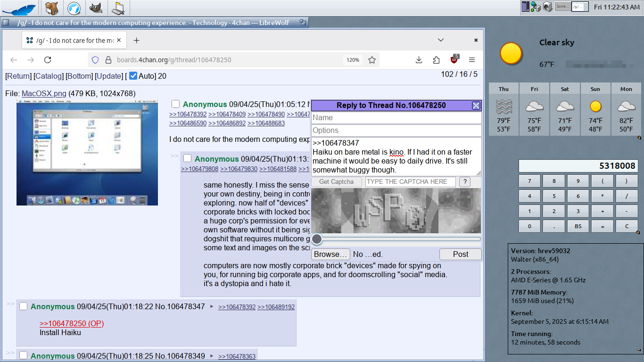Click the browser address bar URL

click(x=174, y=60)
